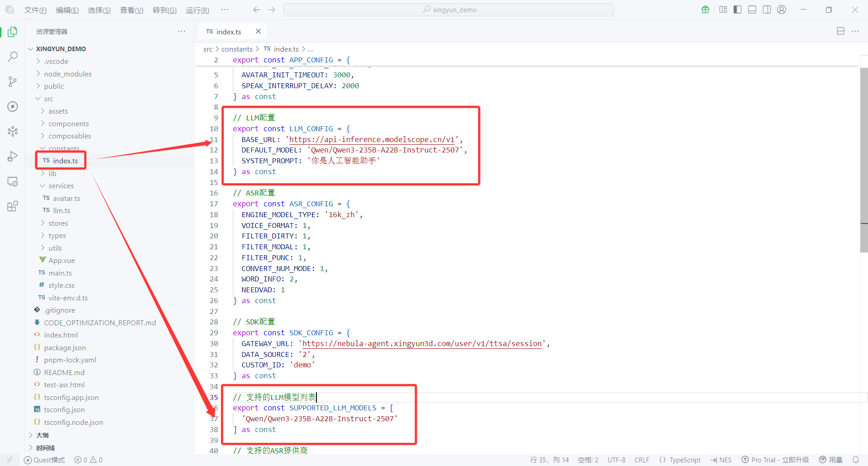868x466 pixels.
Task: Open avatar.ts in the file tree
Action: pyautogui.click(x=66, y=198)
